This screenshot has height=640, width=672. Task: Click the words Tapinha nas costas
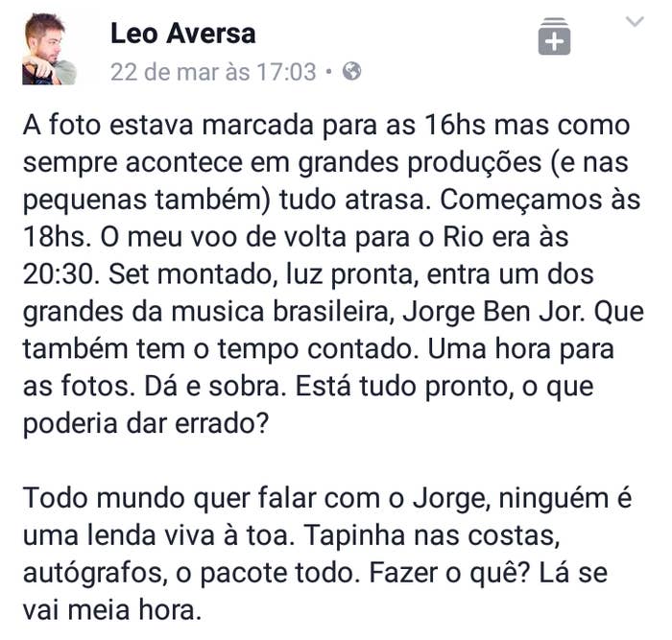(432, 536)
